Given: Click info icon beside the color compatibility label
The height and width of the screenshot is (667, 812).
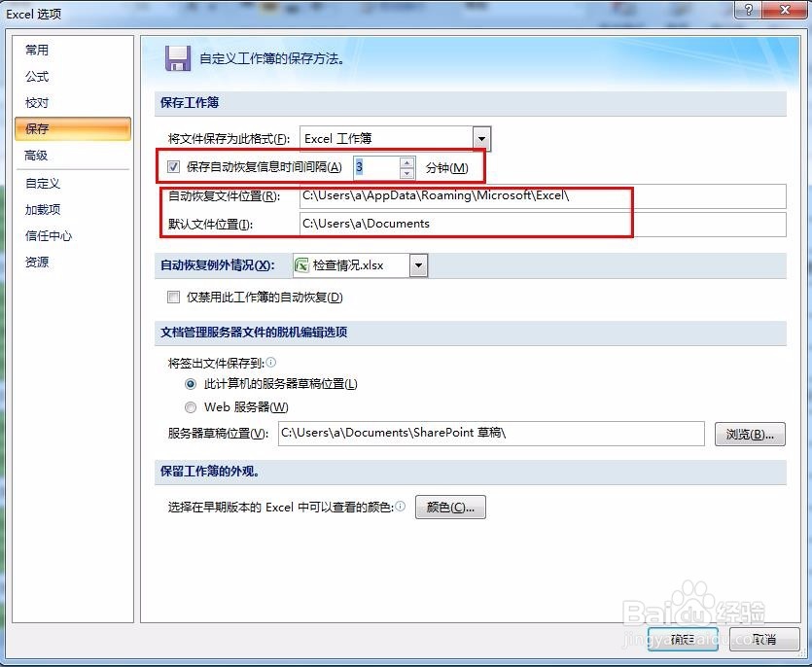Looking at the screenshot, I should 401,506.
